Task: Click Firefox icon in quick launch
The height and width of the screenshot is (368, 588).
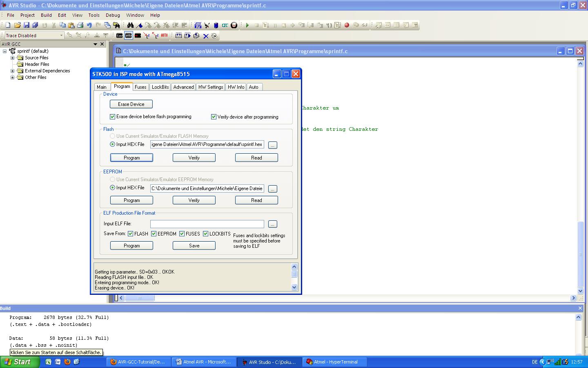Action: click(67, 361)
